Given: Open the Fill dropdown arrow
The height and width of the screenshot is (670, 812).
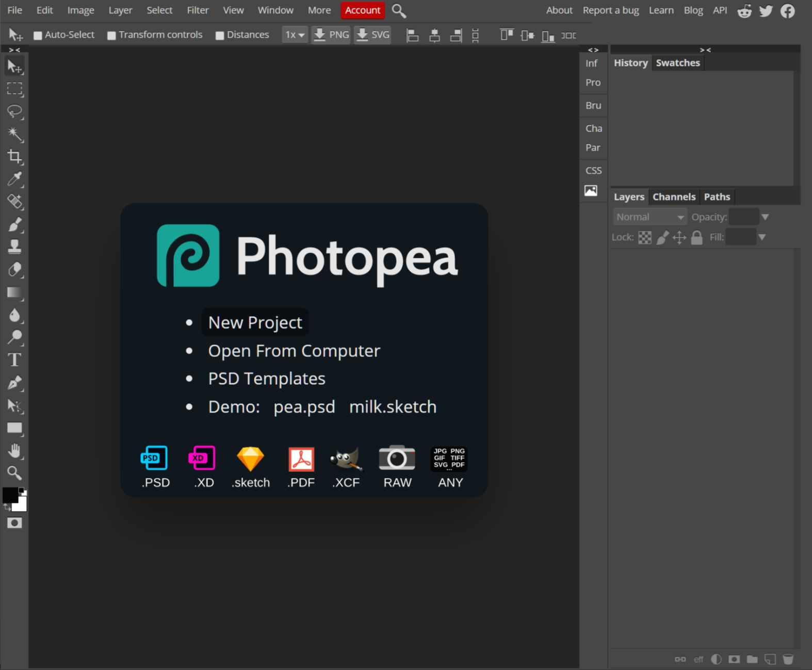Looking at the screenshot, I should click(x=762, y=237).
